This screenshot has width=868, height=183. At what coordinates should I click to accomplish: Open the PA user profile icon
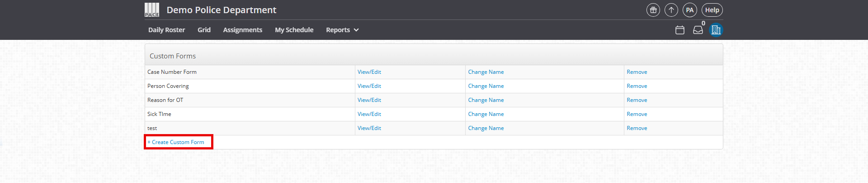[689, 10]
